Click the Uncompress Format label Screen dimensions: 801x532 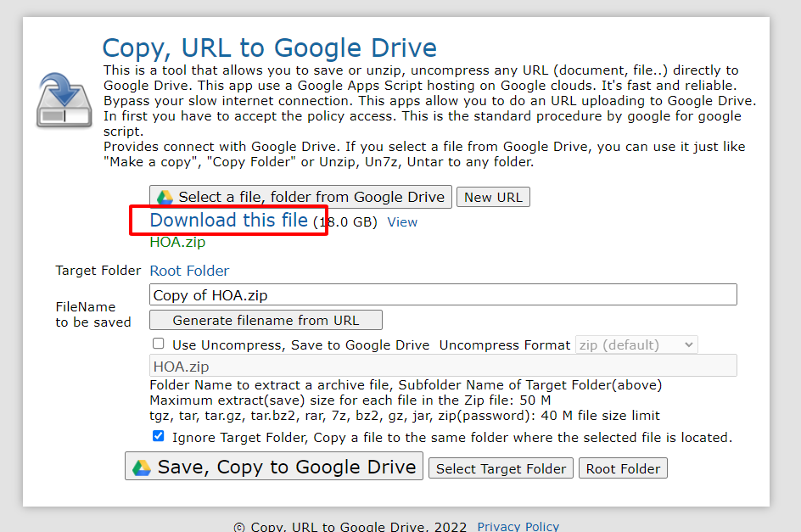504,345
